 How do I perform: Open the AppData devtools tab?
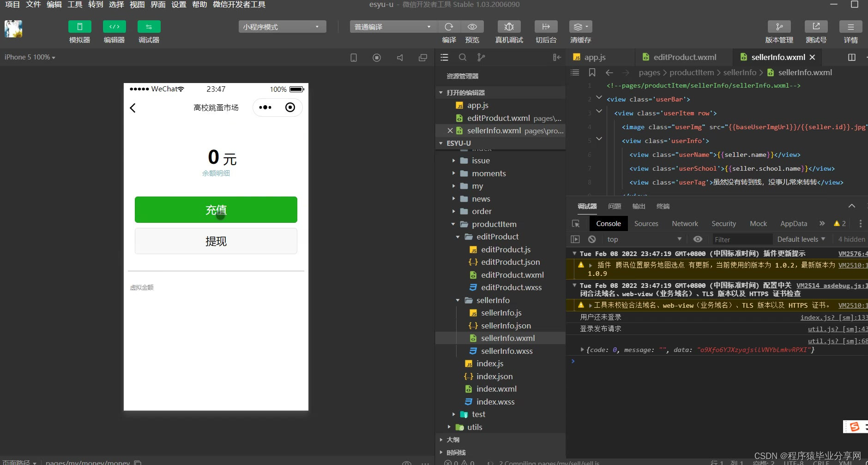point(794,224)
